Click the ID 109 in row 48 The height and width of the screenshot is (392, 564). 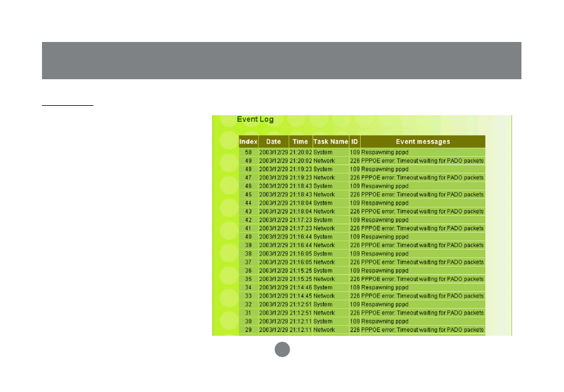point(355,169)
